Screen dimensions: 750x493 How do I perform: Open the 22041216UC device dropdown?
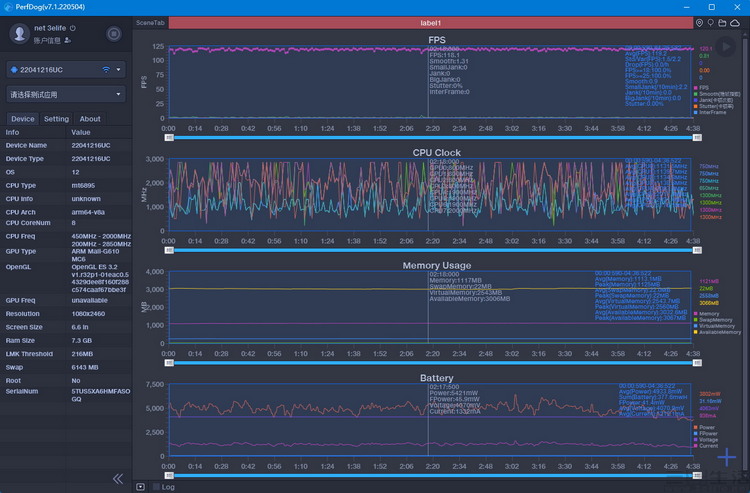(x=66, y=70)
